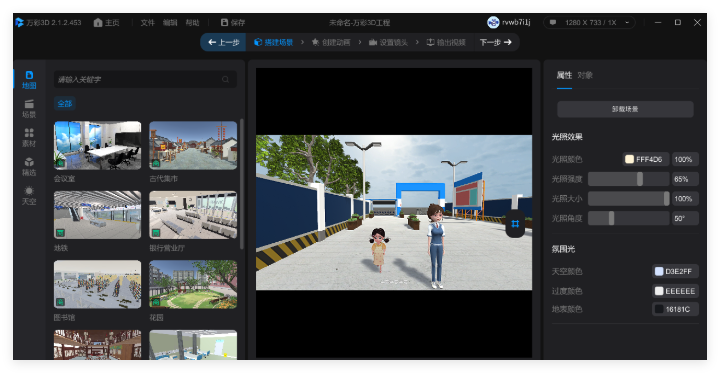Click the user avatar icon
The width and height of the screenshot is (720, 373).
pyautogui.click(x=493, y=22)
